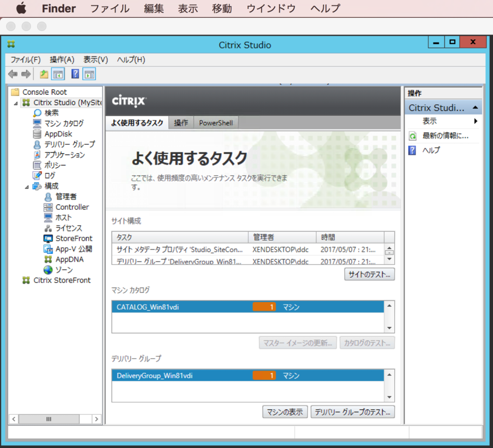Select アプリケーション tree node
Screen dimensions: 493x448
65,154
